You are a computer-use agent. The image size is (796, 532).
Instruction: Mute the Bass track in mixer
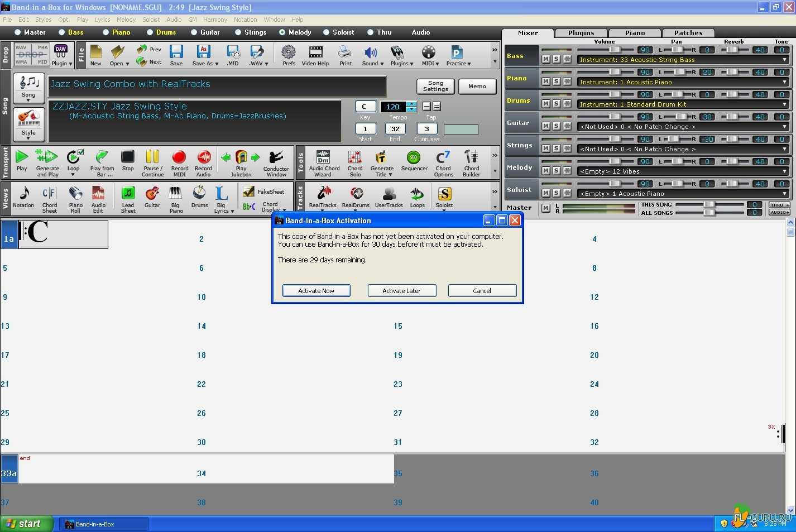[545, 59]
